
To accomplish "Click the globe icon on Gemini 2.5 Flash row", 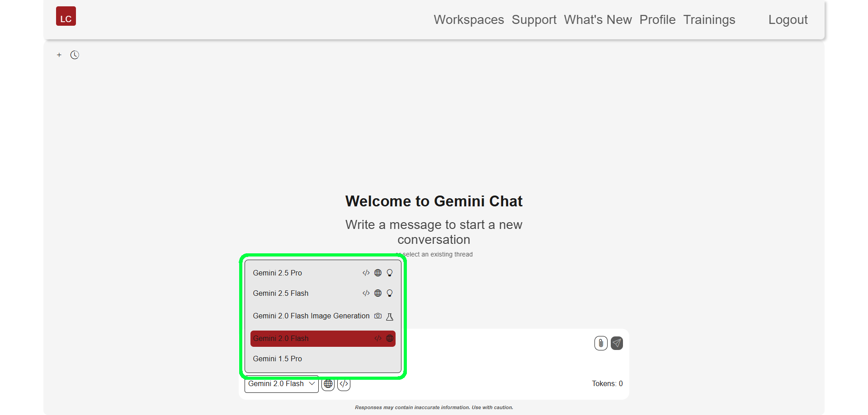I will [378, 293].
